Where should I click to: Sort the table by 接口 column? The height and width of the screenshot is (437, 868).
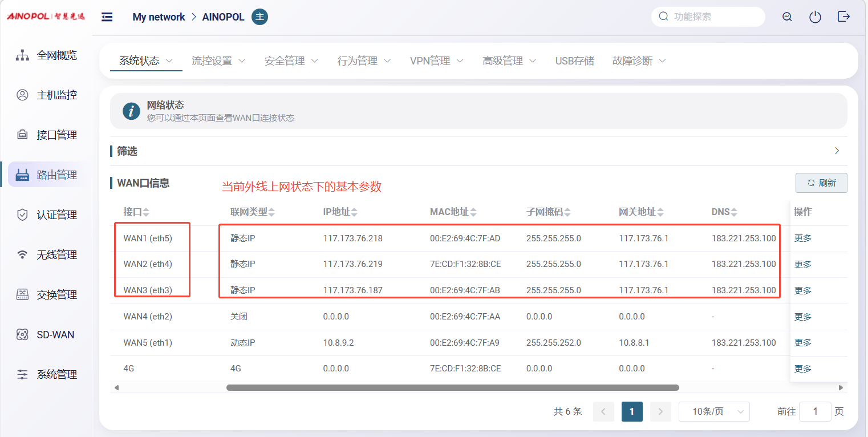[146, 212]
